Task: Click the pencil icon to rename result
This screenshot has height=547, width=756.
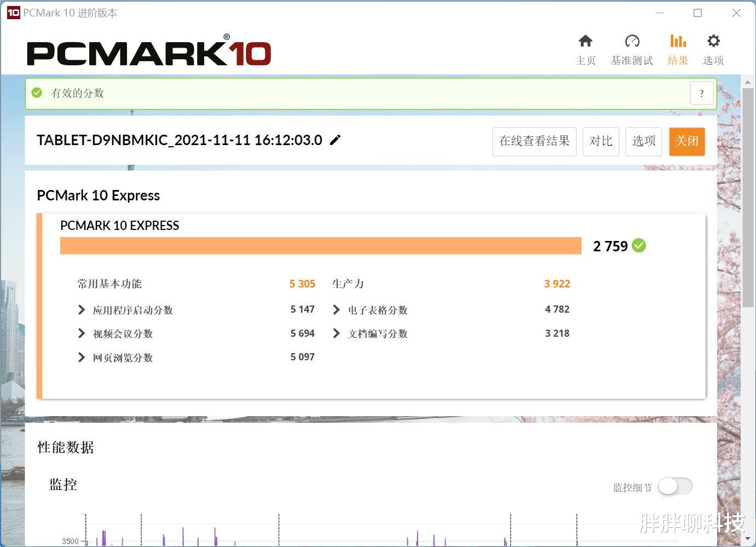Action: pos(335,140)
